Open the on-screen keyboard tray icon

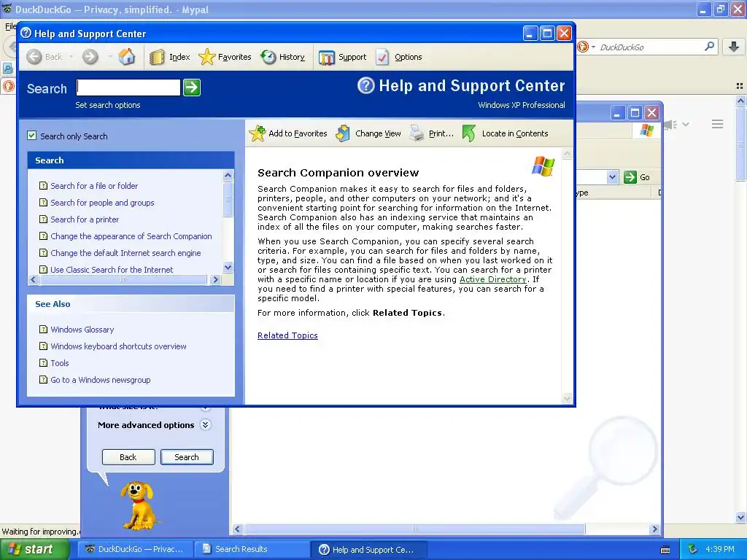point(665,550)
